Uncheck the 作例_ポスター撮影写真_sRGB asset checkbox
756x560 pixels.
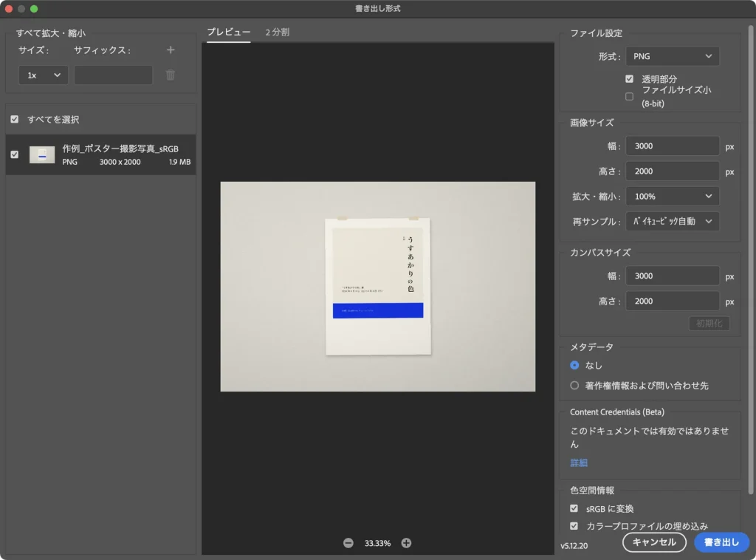click(15, 155)
